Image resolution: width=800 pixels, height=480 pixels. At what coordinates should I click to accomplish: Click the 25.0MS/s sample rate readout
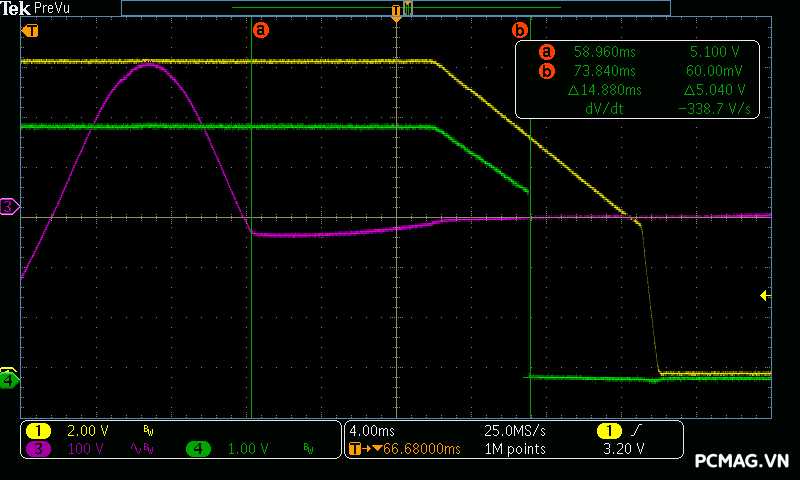tap(513, 431)
